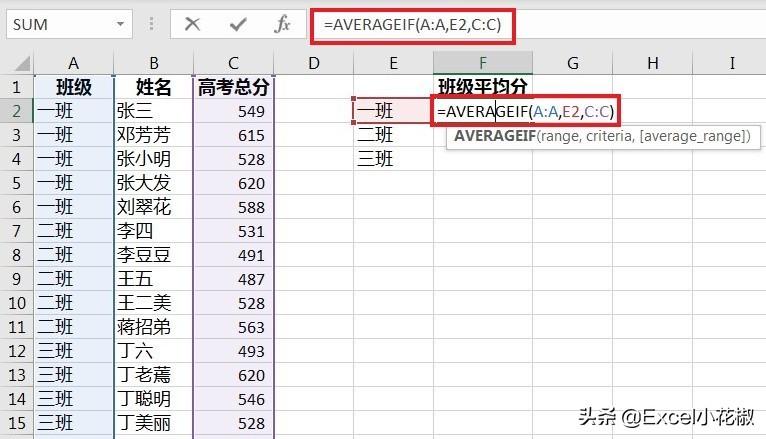Screen dimensions: 766x439
Task: Click the name cell 丁六
Action: click(153, 351)
